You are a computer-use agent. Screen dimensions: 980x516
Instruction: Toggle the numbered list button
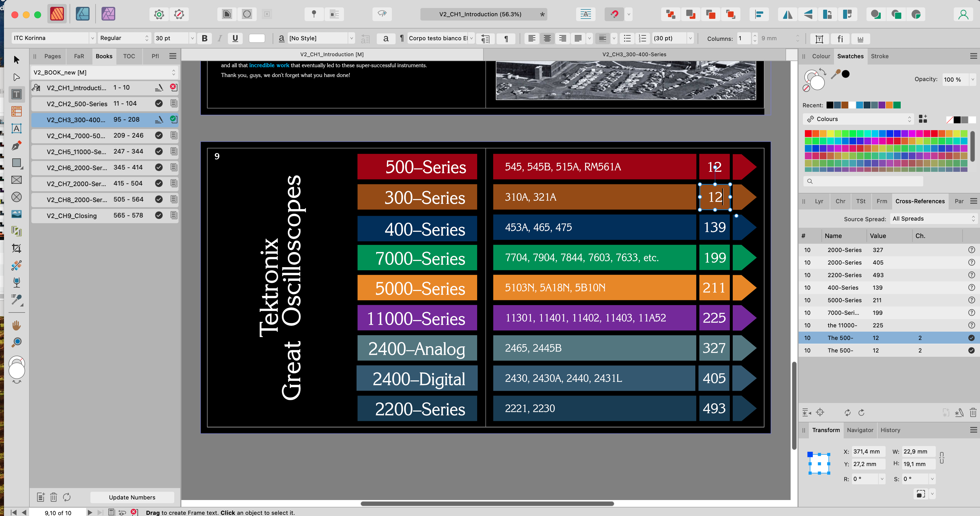click(x=642, y=38)
